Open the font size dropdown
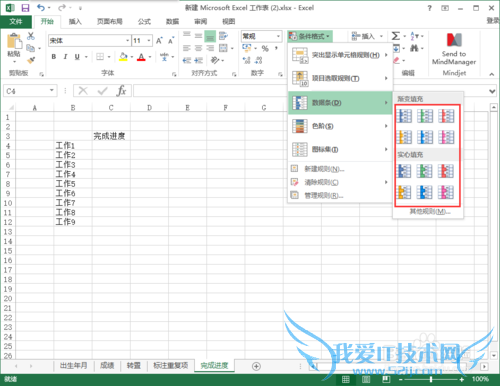The image size is (500, 386). (149, 40)
